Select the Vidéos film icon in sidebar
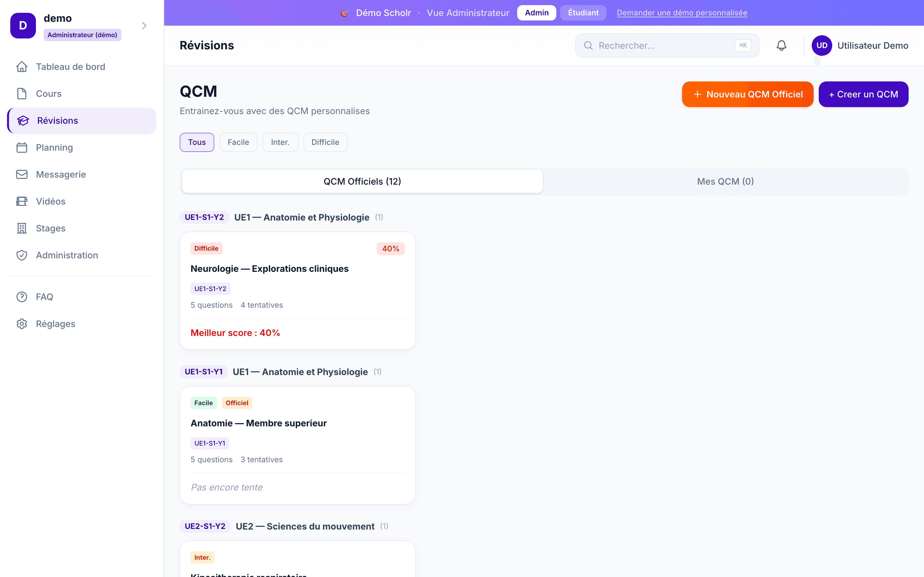Viewport: 924px width, 577px height. (x=22, y=201)
